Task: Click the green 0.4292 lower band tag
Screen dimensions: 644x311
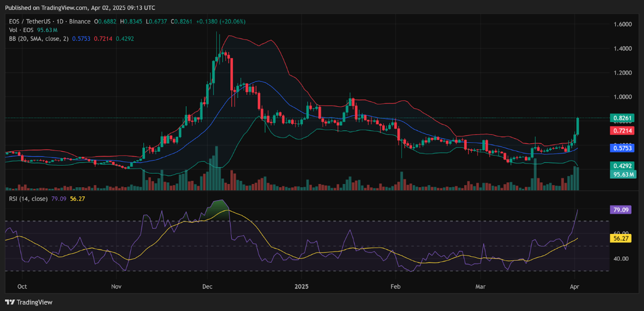Action: coord(623,166)
